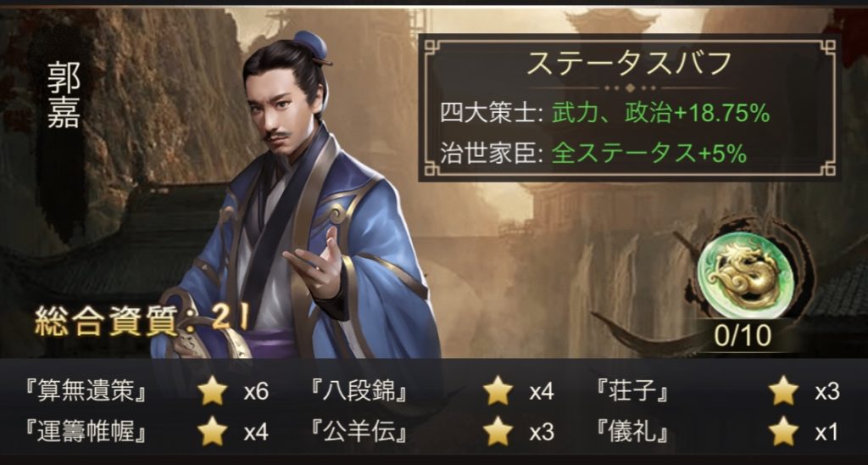
Task: Select the 八段錦 book label
Action: click(360, 392)
